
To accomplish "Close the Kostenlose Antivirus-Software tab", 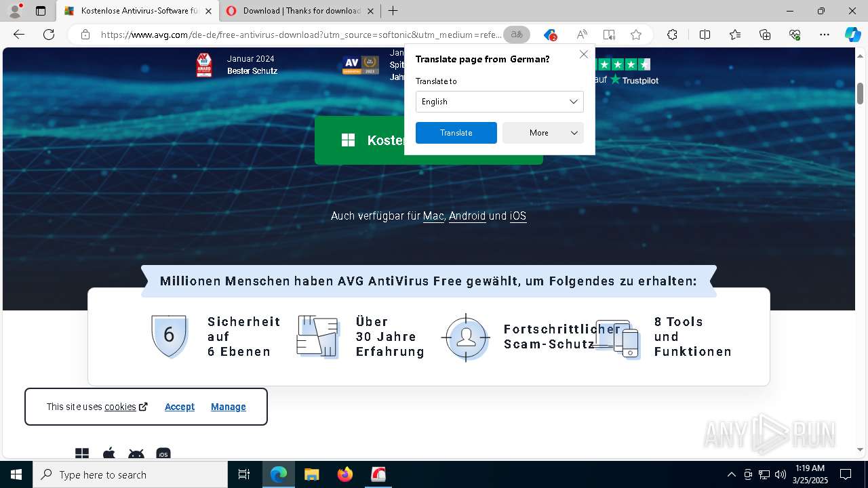I will click(x=208, y=11).
